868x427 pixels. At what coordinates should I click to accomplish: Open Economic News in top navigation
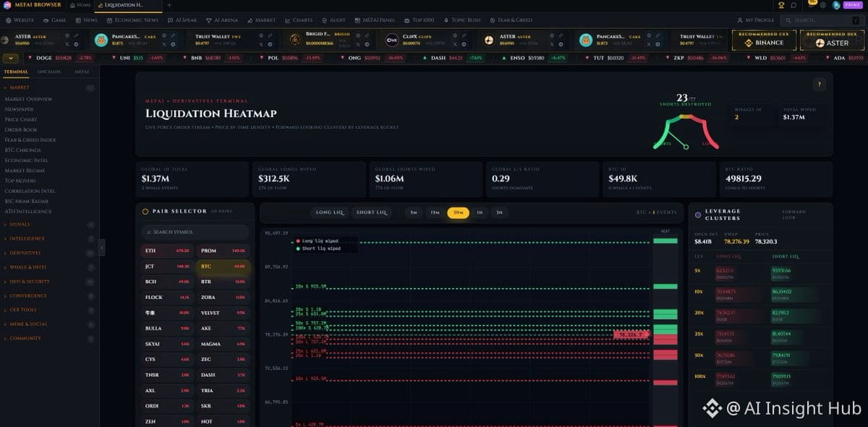pyautogui.click(x=132, y=20)
